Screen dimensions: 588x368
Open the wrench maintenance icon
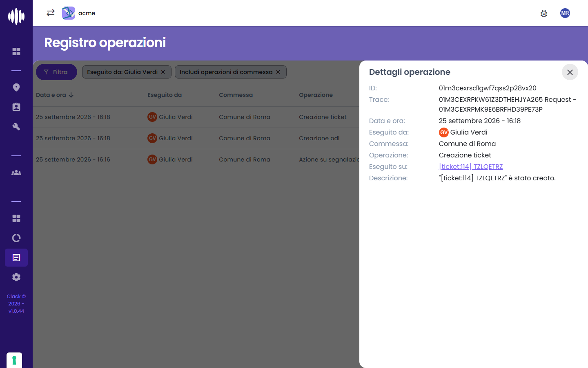[16, 127]
